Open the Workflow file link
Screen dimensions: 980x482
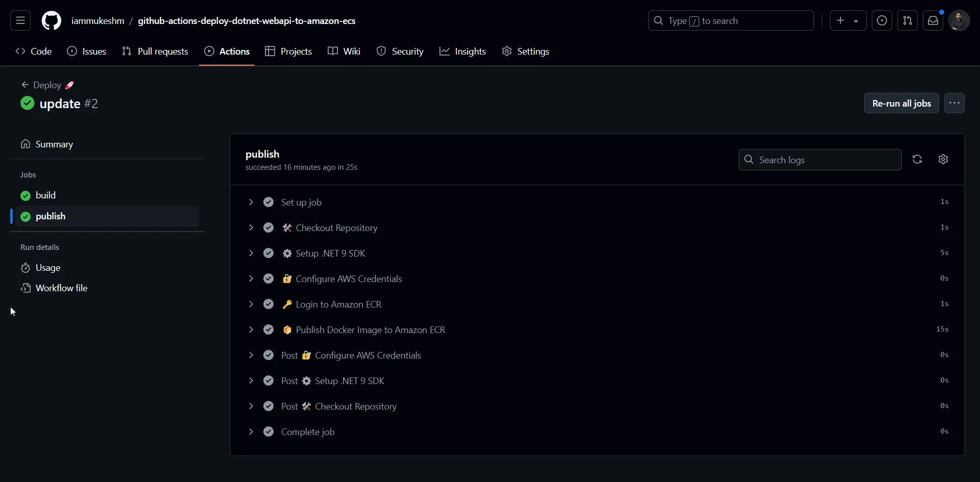61,288
